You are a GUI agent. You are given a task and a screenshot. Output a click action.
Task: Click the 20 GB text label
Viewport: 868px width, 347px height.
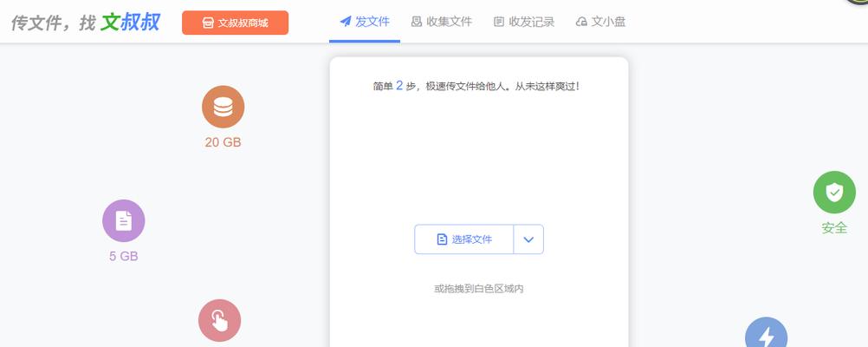223,142
